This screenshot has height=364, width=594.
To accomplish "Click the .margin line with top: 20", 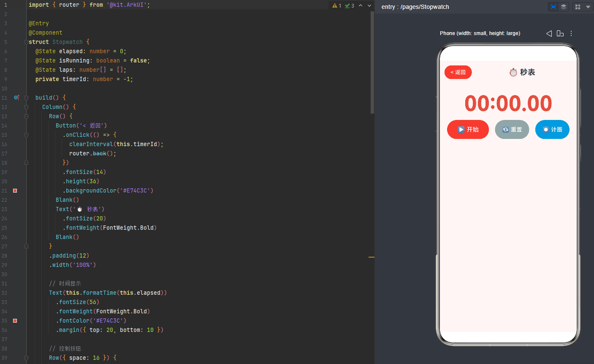I will click(110, 330).
